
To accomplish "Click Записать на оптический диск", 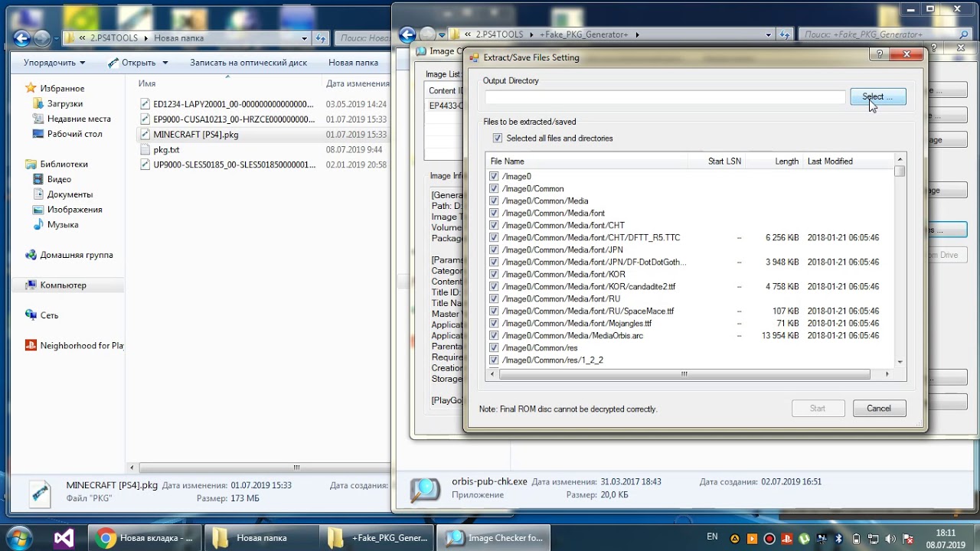I will point(248,63).
